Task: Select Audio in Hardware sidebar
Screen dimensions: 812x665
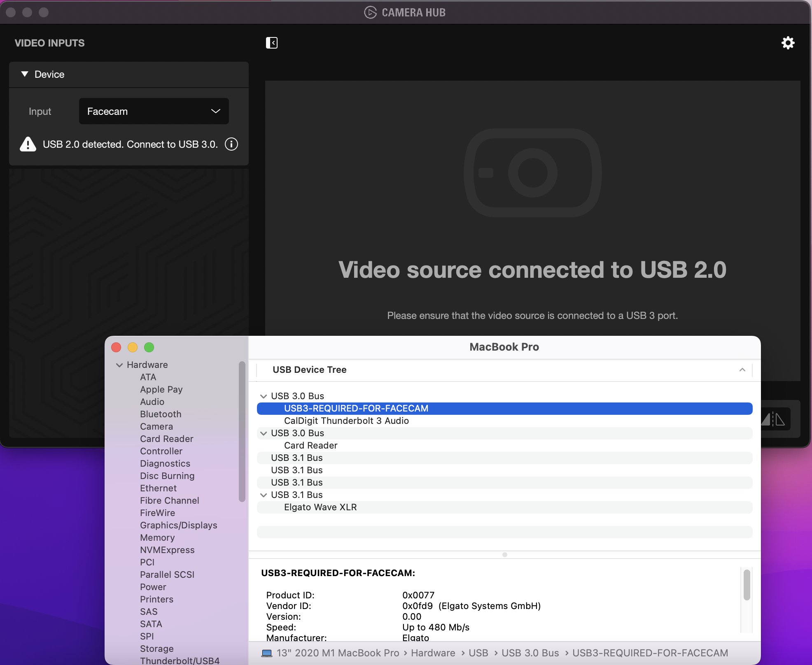Action: click(x=152, y=402)
